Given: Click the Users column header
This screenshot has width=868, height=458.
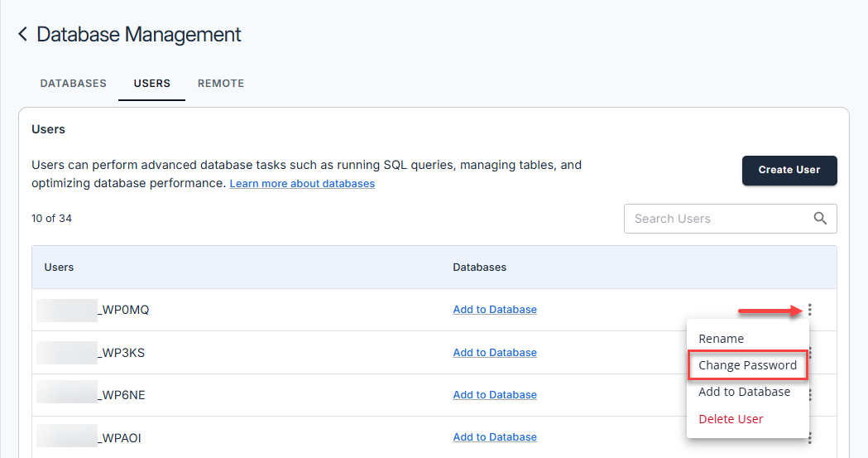Looking at the screenshot, I should pos(59,267).
